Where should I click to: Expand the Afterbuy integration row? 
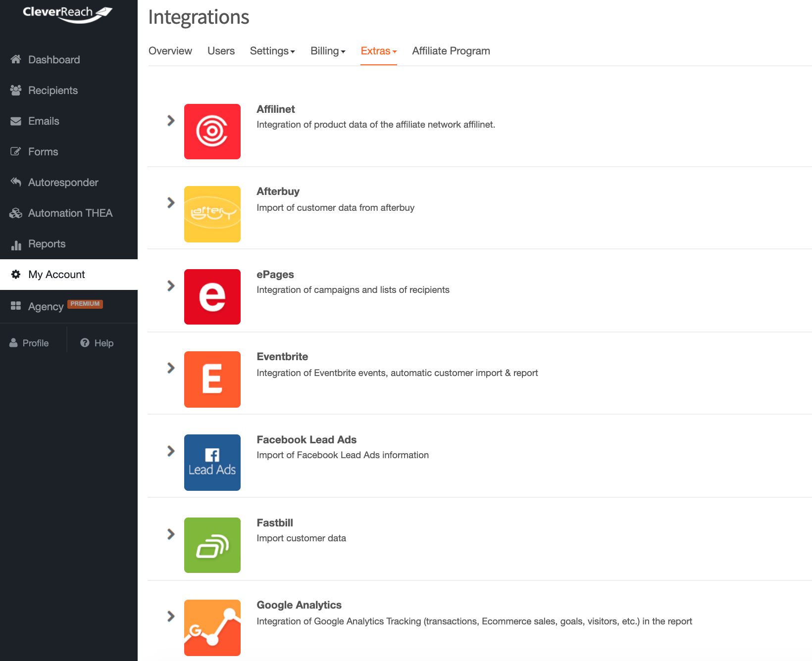point(171,202)
